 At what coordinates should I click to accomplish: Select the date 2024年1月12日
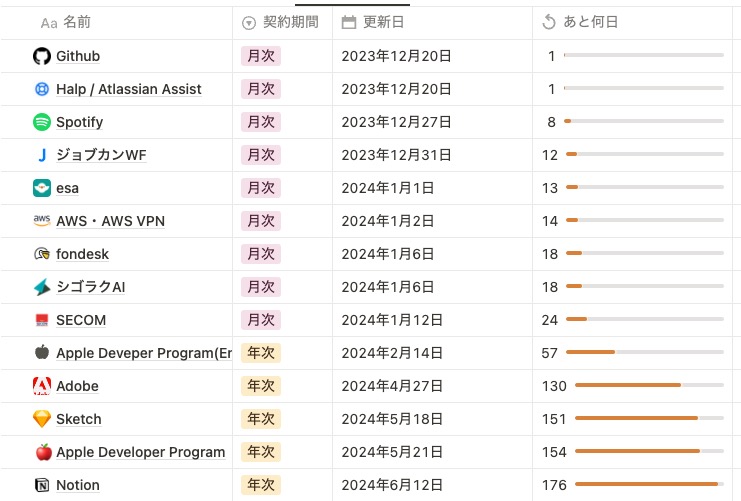392,320
